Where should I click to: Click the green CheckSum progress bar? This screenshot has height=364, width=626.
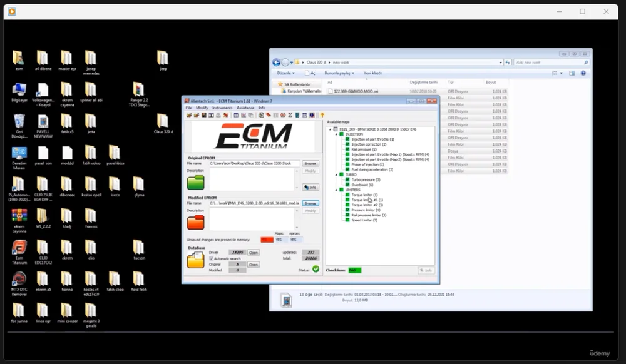click(354, 269)
